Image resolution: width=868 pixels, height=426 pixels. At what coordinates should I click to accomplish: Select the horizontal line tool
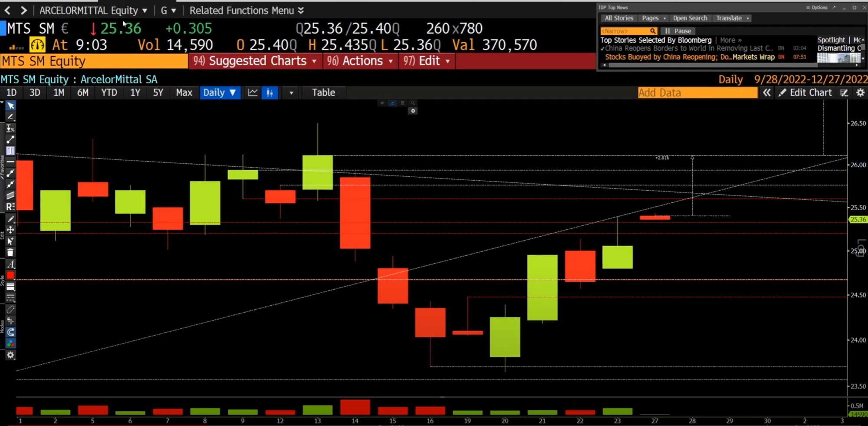click(10, 162)
